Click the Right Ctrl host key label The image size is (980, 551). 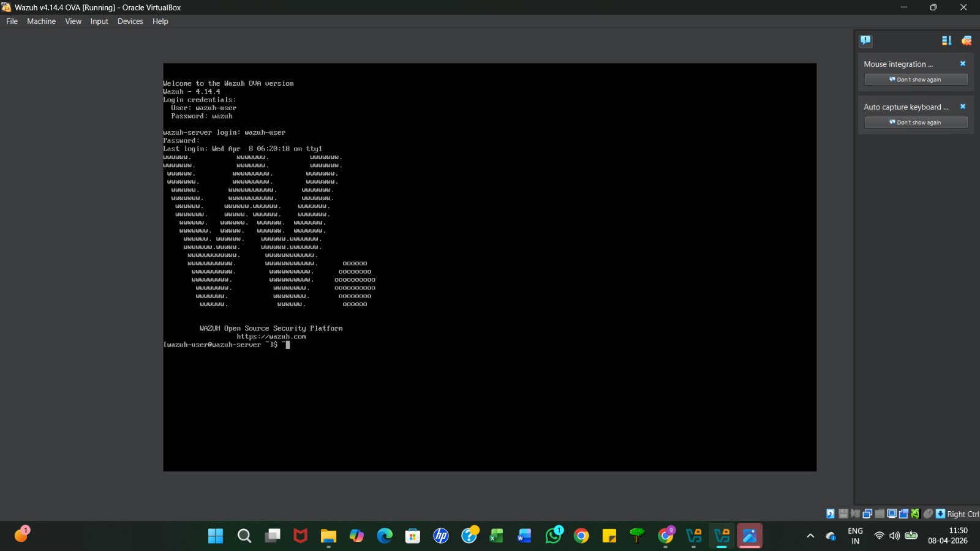click(963, 514)
